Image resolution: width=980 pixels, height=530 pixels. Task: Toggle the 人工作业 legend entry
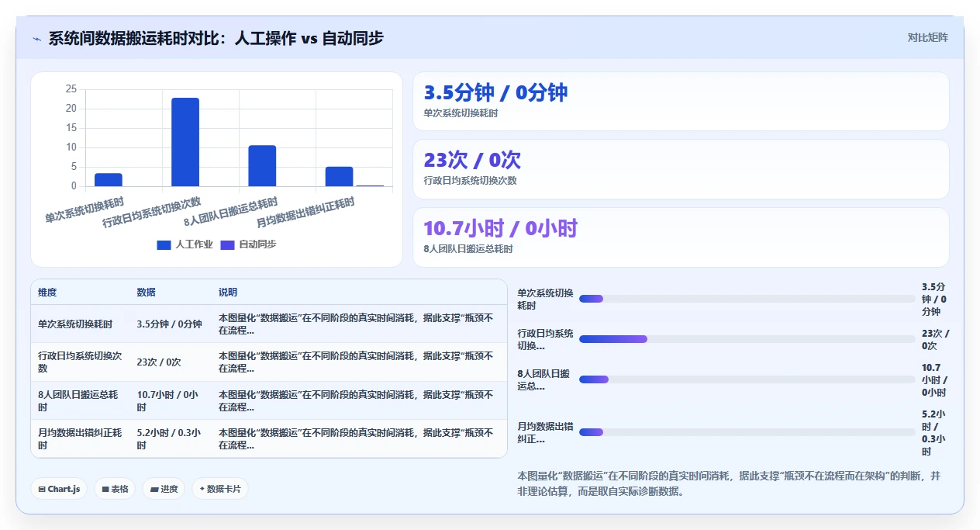185,244
